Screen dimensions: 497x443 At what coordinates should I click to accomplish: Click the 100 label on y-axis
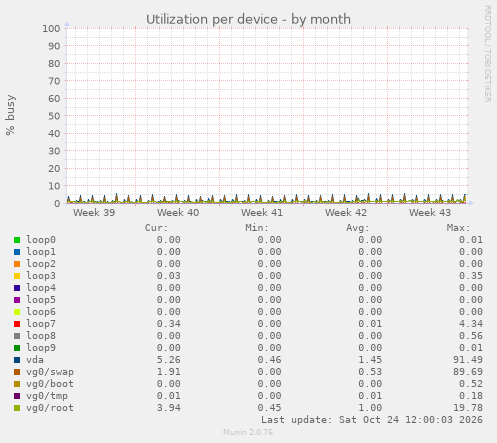[x=51, y=28]
